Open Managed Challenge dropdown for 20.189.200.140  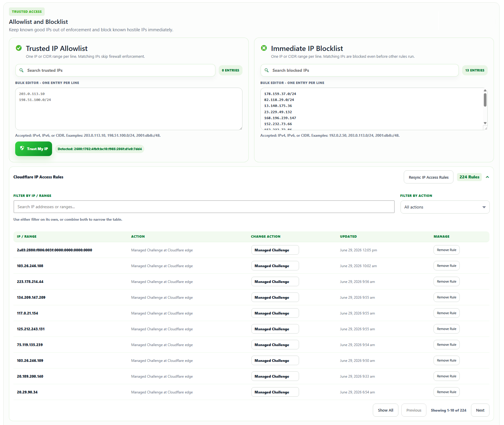pos(275,376)
